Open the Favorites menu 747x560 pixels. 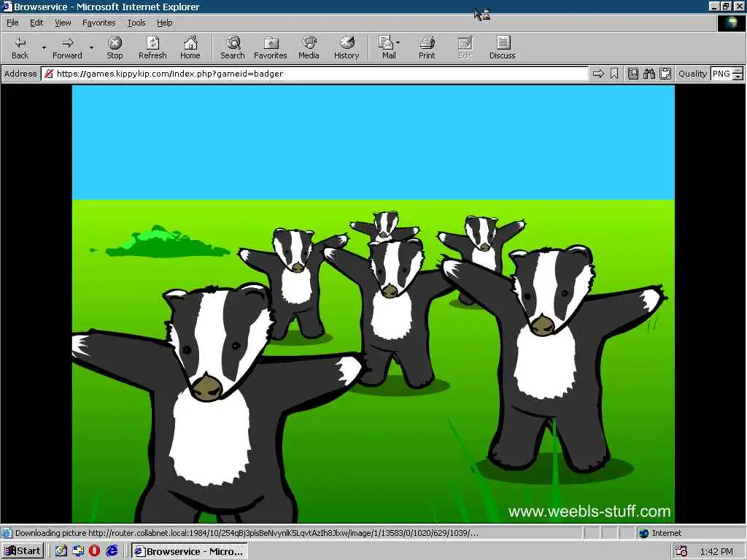click(x=98, y=23)
